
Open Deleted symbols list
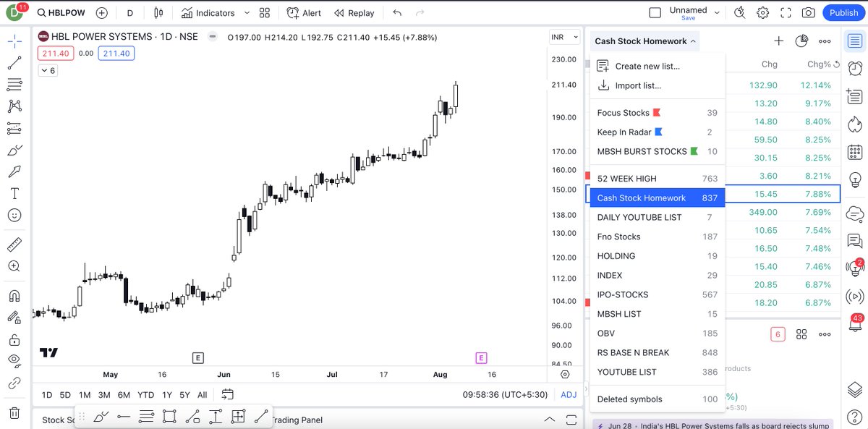658,399
